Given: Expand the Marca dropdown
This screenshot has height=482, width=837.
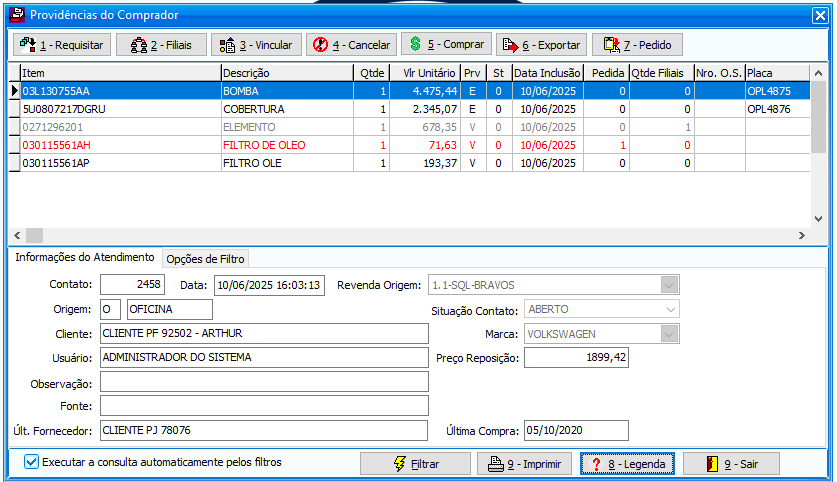Looking at the screenshot, I should click(669, 334).
